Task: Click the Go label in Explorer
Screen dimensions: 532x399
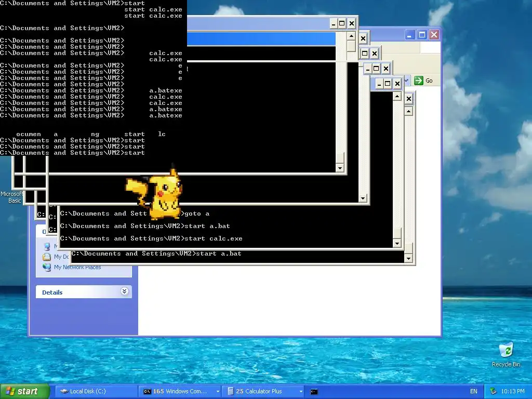Action: pyautogui.click(x=429, y=81)
